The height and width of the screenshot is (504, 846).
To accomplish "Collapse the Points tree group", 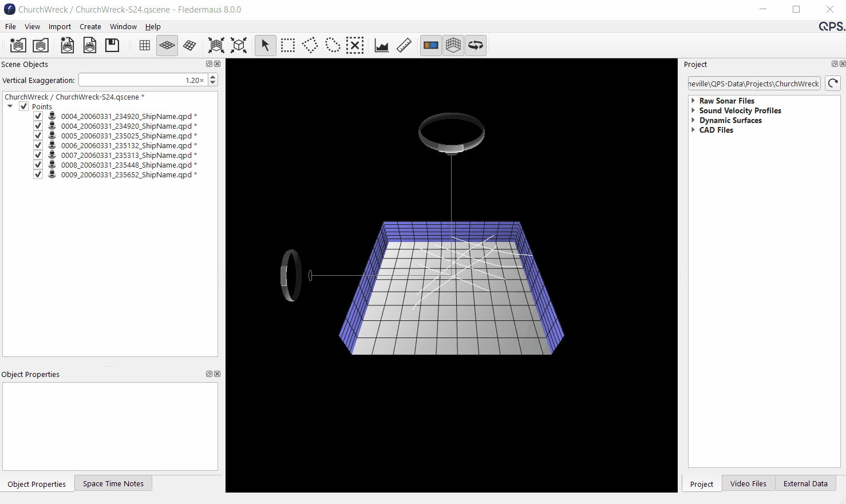I will click(10, 106).
